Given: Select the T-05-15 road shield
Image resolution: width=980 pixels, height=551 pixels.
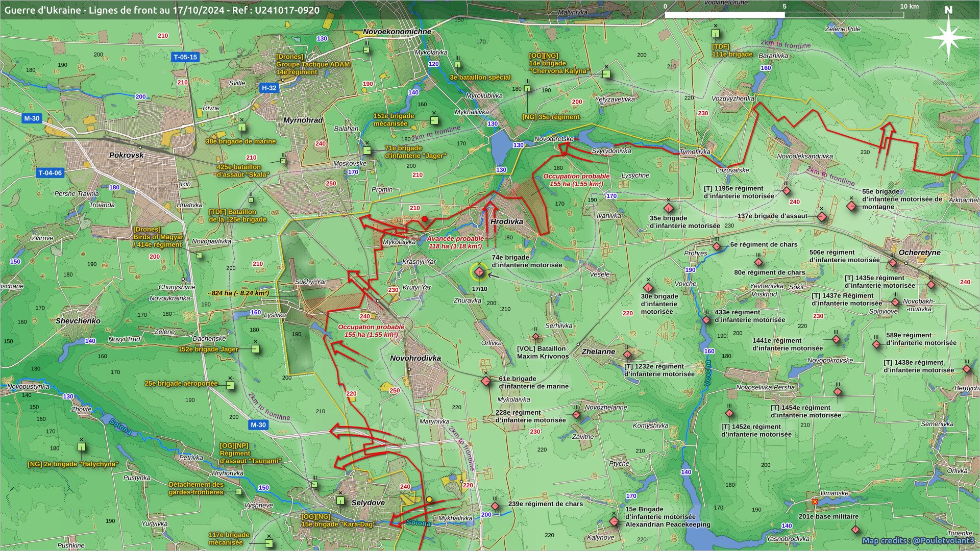Looking at the screenshot, I should click(185, 57).
